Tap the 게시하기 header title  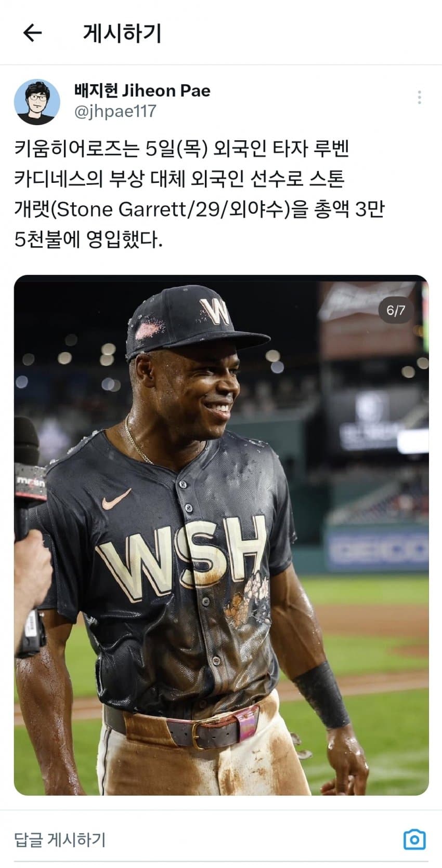click(122, 33)
